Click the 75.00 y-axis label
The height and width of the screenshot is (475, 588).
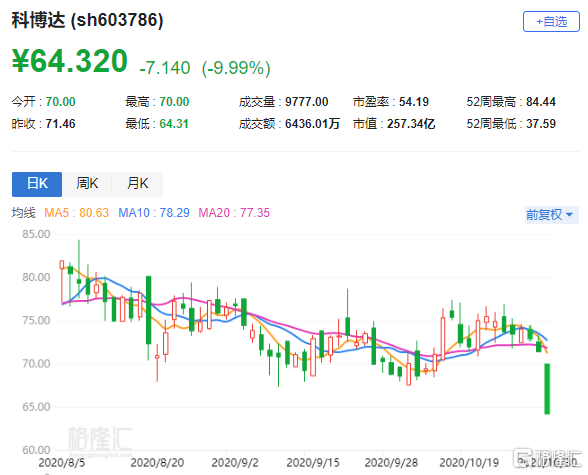pyautogui.click(x=36, y=321)
